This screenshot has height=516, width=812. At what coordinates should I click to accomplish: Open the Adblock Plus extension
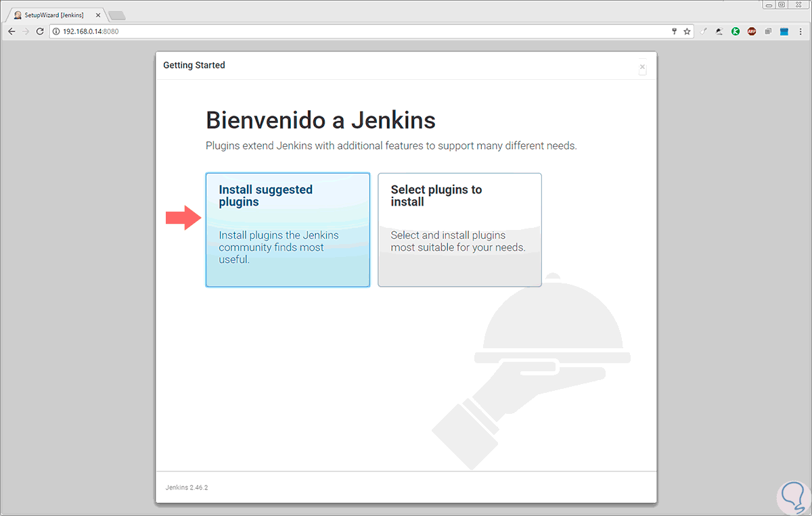752,31
